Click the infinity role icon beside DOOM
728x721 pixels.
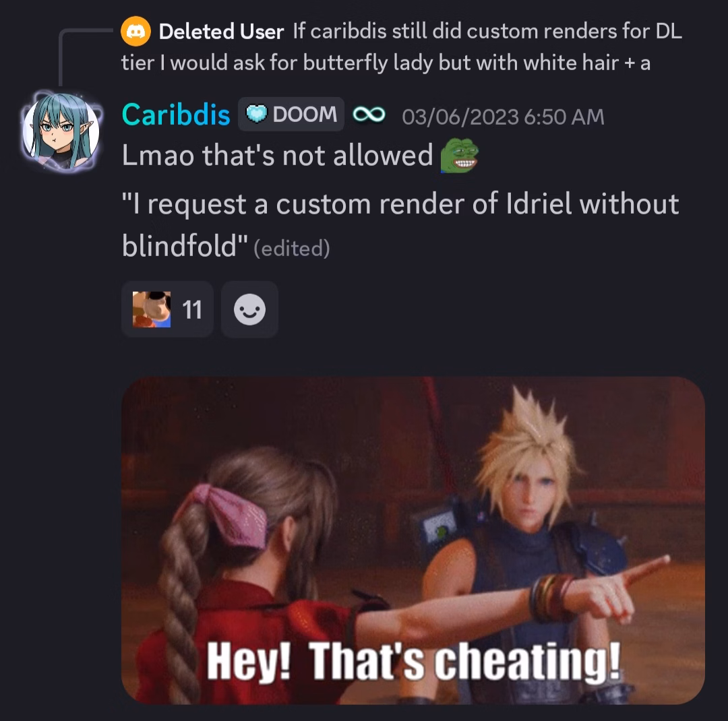click(369, 114)
